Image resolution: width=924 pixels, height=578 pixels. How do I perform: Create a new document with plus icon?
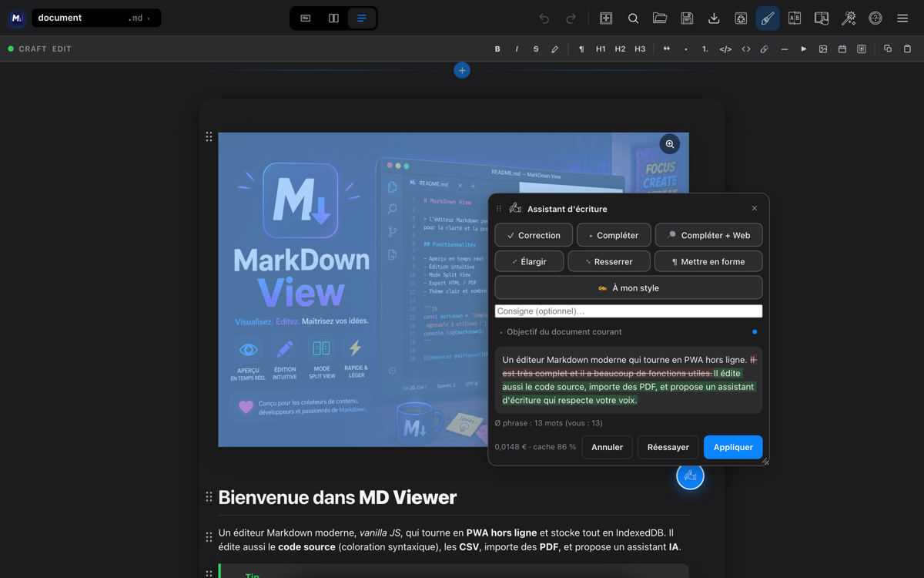[x=606, y=18]
